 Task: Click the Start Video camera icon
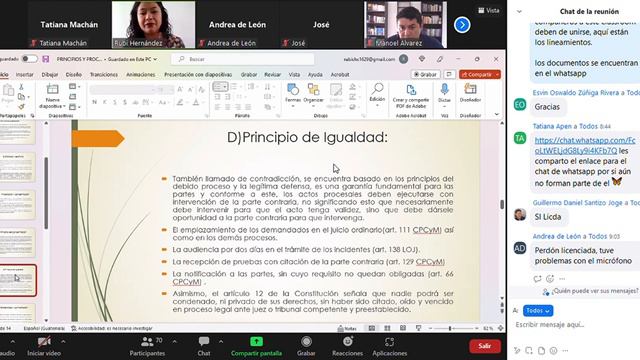point(44,341)
